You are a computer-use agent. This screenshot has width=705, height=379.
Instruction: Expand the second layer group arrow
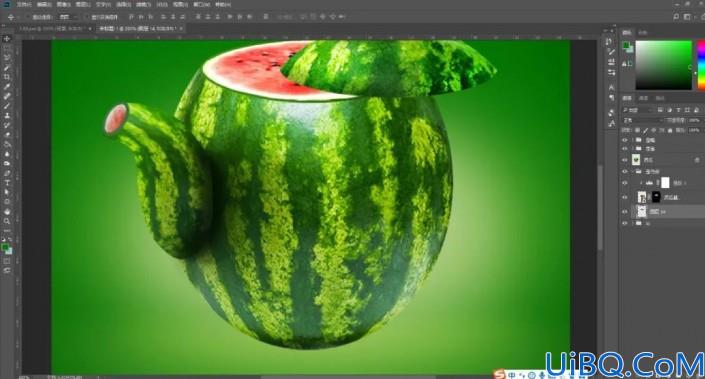point(633,149)
